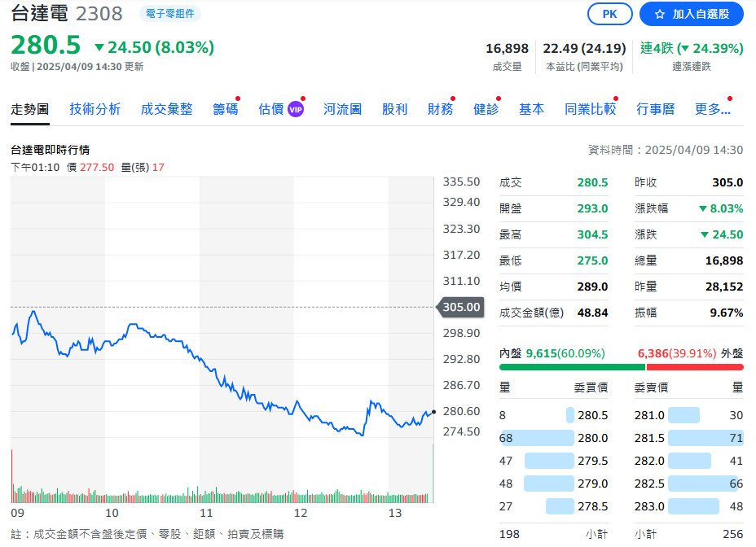Click the 283.0 ask price
The width and height of the screenshot is (756, 547).
pyautogui.click(x=649, y=506)
